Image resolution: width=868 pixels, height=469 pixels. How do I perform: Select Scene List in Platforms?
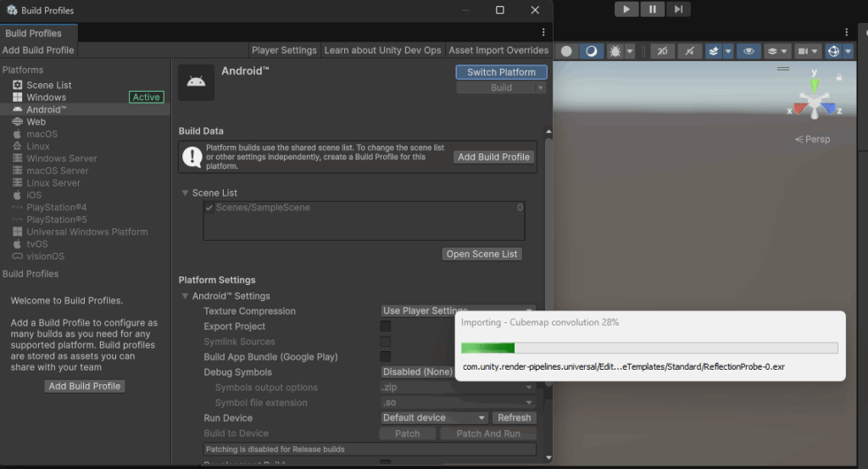[48, 85]
